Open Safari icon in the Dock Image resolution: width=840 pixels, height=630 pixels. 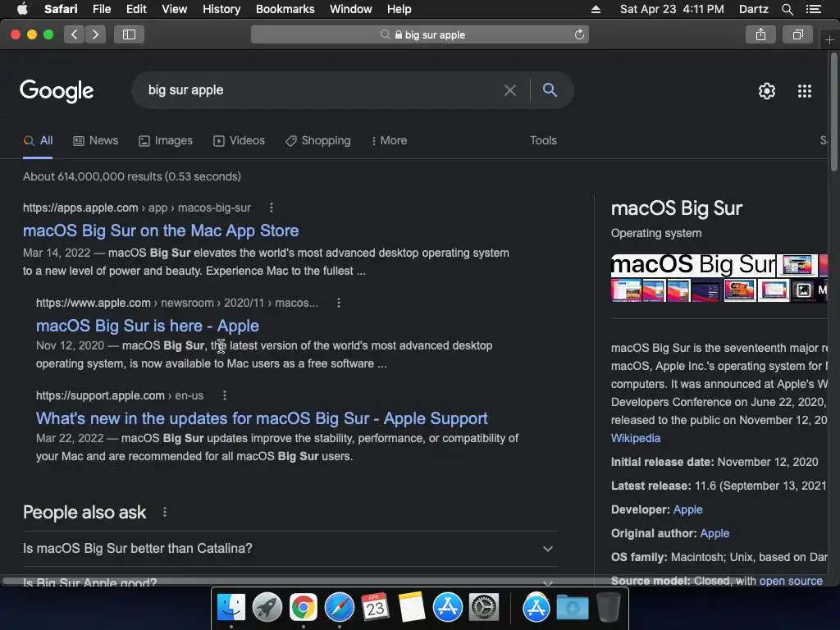tap(339, 608)
